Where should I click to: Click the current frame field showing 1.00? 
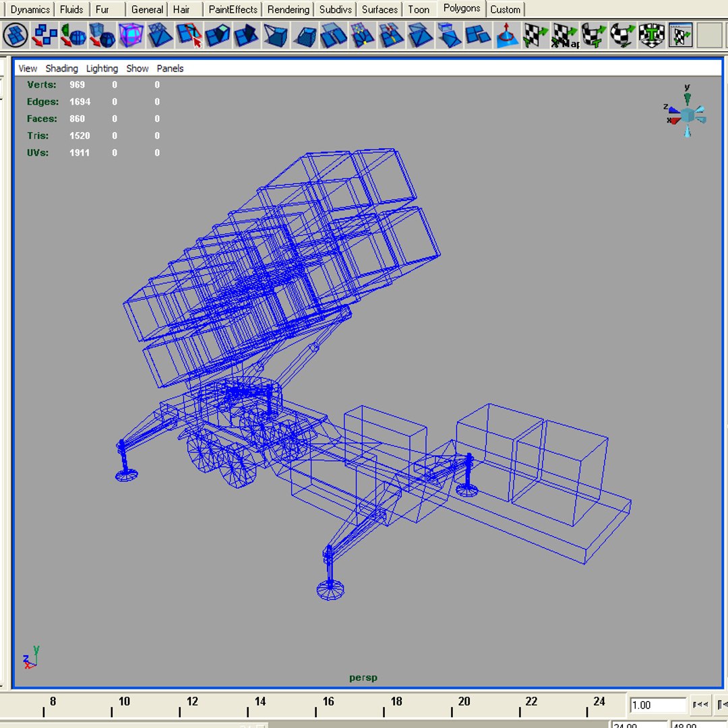click(x=658, y=705)
